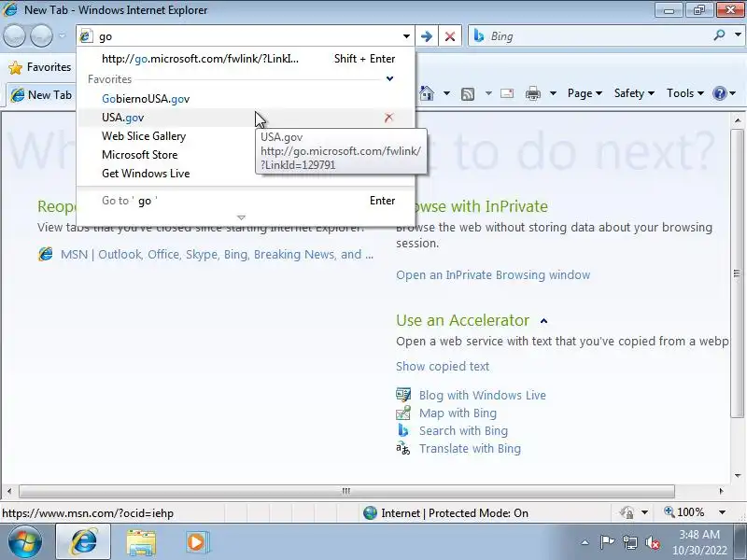Click the vertical scrollbar down arrow
Image resolution: width=747 pixels, height=560 pixels.
point(738,475)
